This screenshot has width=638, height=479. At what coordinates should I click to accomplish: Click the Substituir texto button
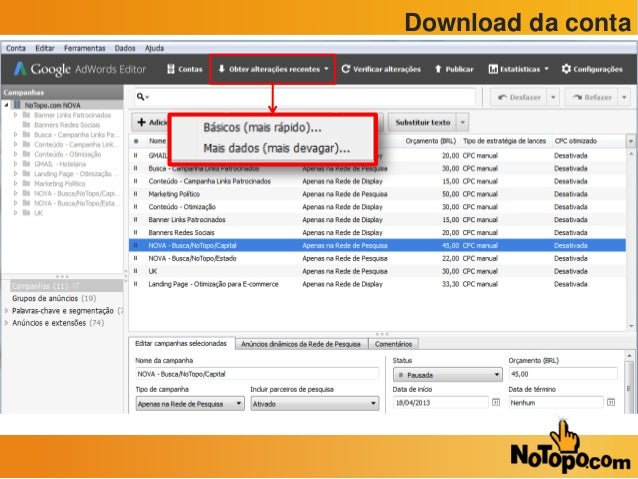[x=422, y=122]
